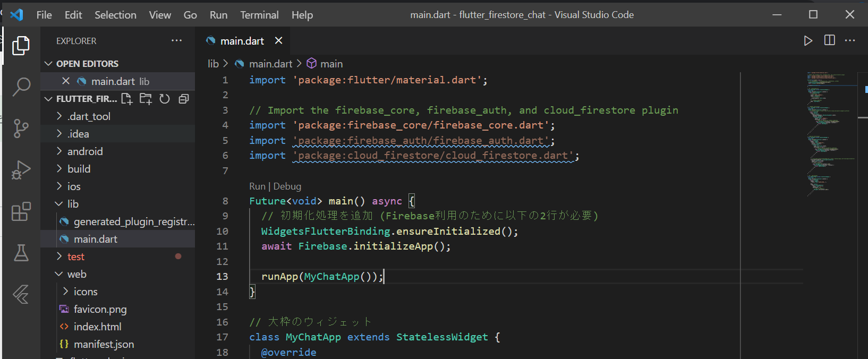Open the Testing flask view
868x359 pixels.
pyautogui.click(x=21, y=253)
